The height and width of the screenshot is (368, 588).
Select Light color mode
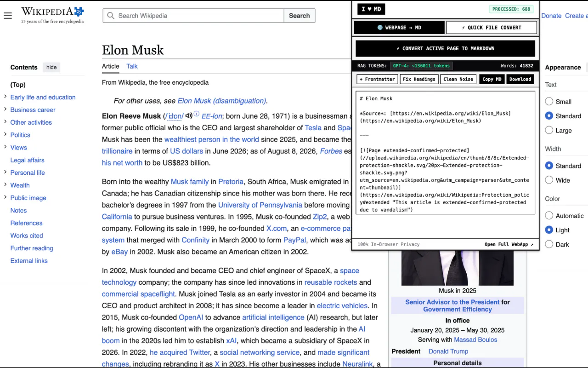pos(549,230)
